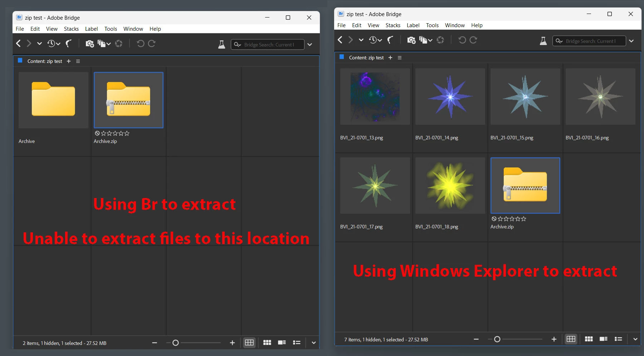
Task: Switch to thumbnails view in right window
Action: (589, 339)
